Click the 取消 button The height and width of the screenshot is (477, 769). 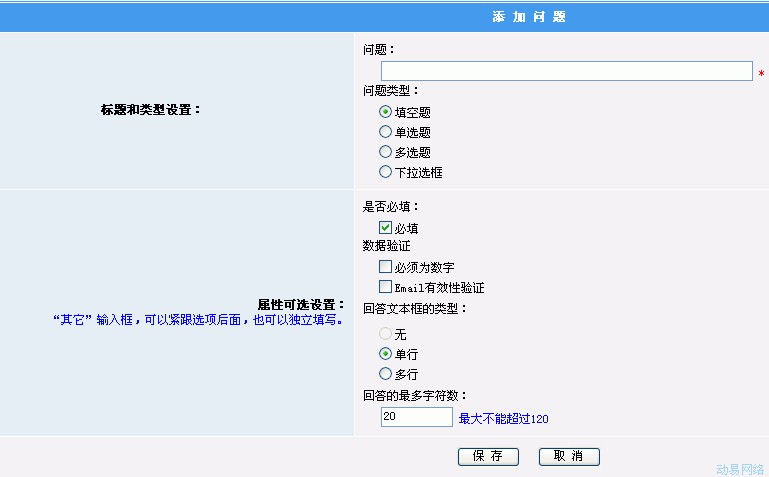[569, 456]
